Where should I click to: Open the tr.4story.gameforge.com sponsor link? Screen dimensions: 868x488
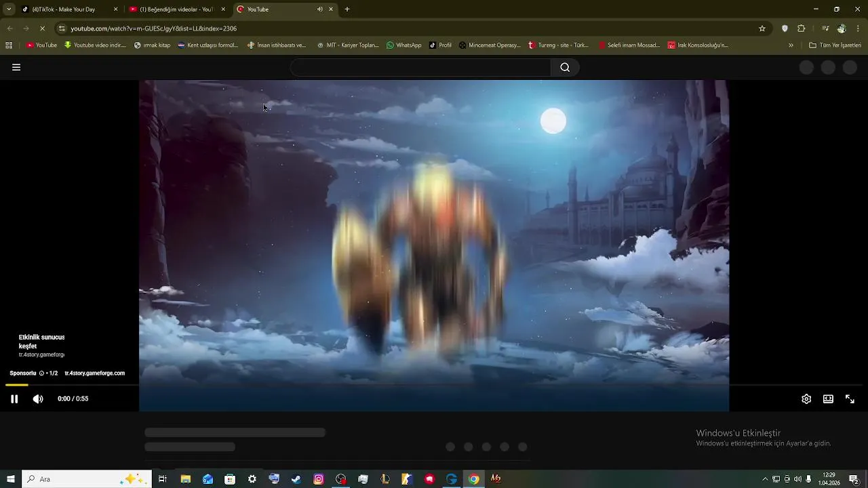pos(94,373)
